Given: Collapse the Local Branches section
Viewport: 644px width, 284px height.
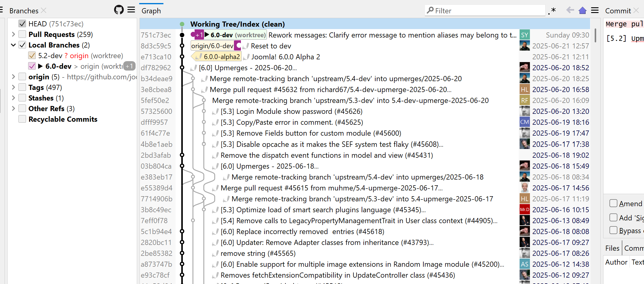Looking at the screenshot, I should 13,45.
